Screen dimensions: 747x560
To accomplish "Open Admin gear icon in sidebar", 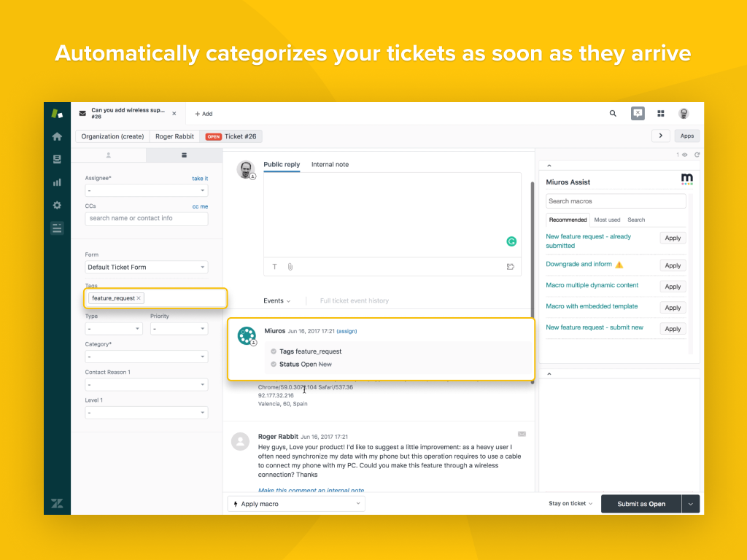I will coord(57,206).
